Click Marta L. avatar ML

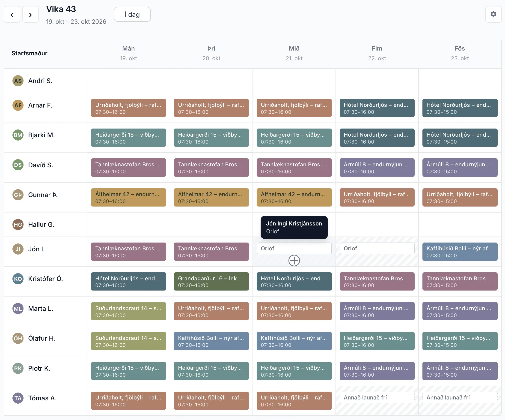(x=18, y=309)
